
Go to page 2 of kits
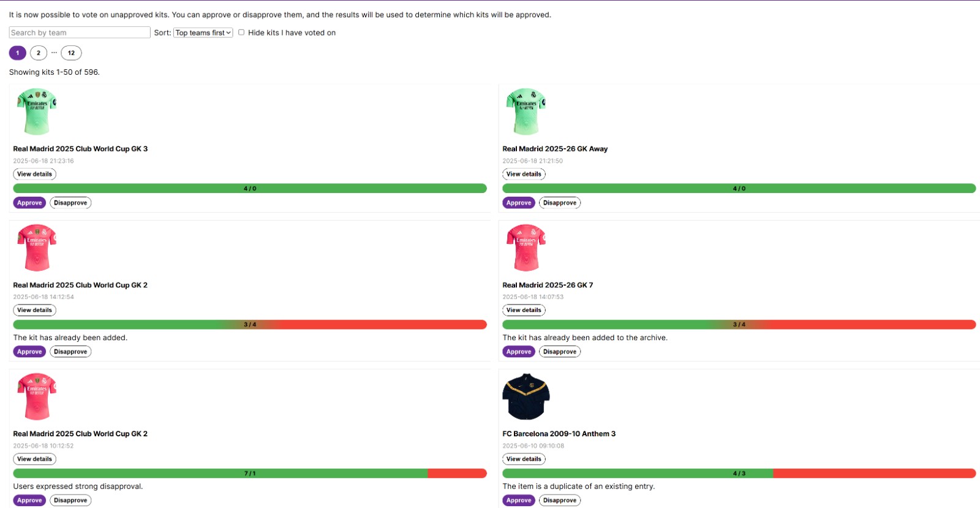tap(39, 53)
